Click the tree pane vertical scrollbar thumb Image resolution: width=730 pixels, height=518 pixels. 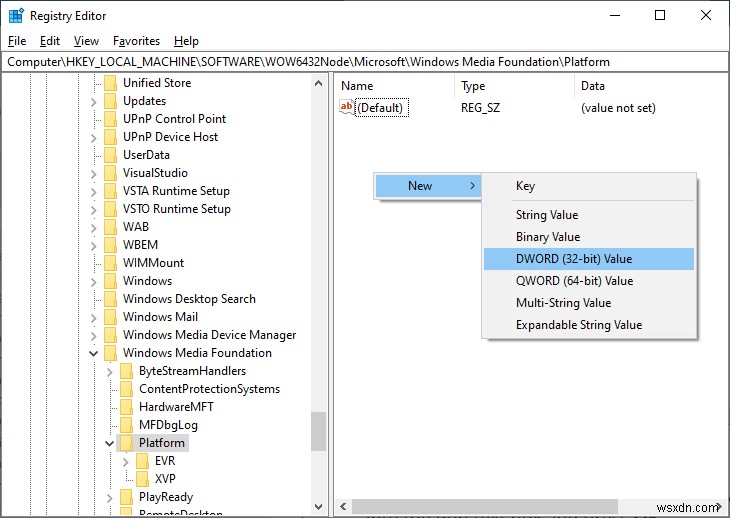(319, 430)
